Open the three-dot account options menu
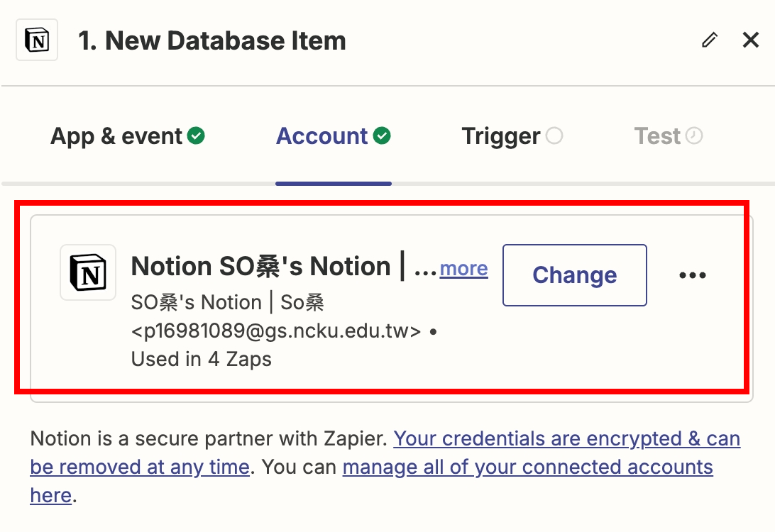775x532 pixels. tap(692, 275)
